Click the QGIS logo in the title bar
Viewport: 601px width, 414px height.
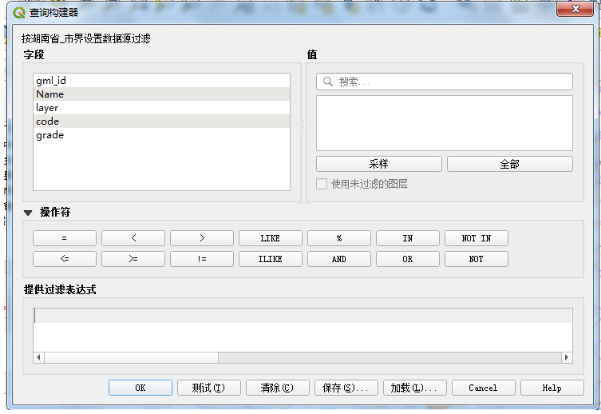coord(19,13)
